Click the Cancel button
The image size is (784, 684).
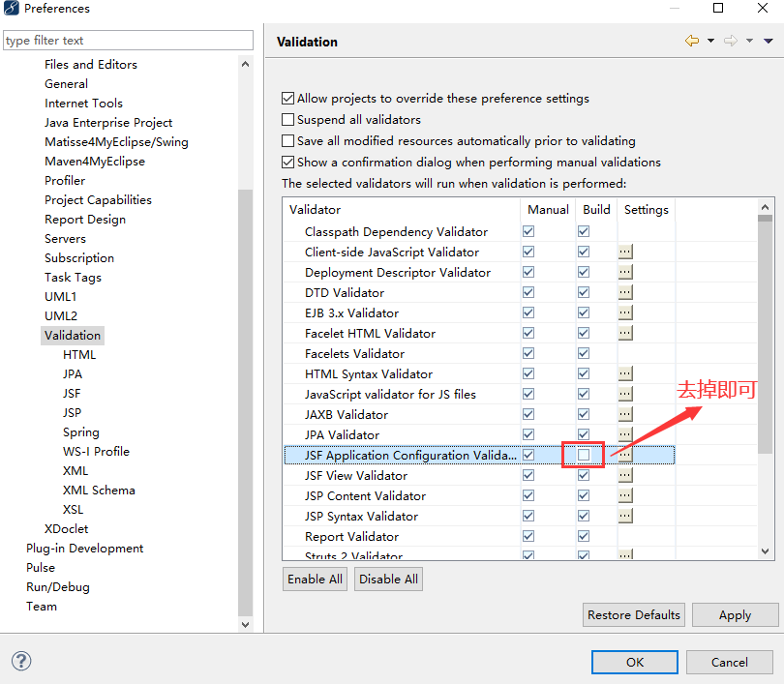(730, 662)
